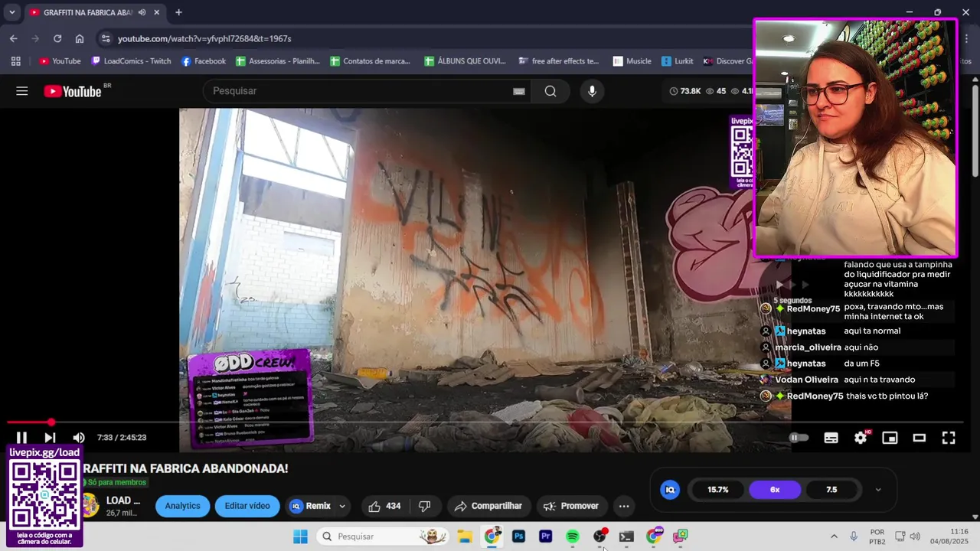Mute the tab via speaker icon

(142, 12)
